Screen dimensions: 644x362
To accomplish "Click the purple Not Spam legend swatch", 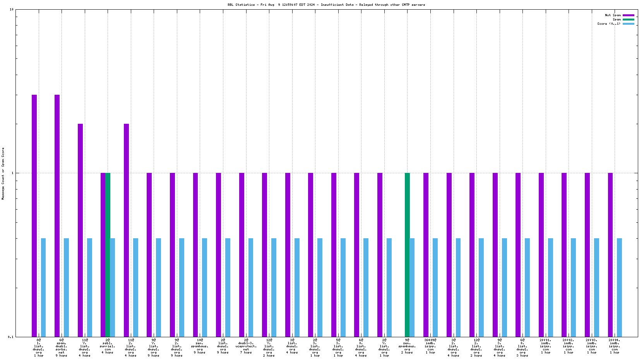I will click(x=629, y=15).
